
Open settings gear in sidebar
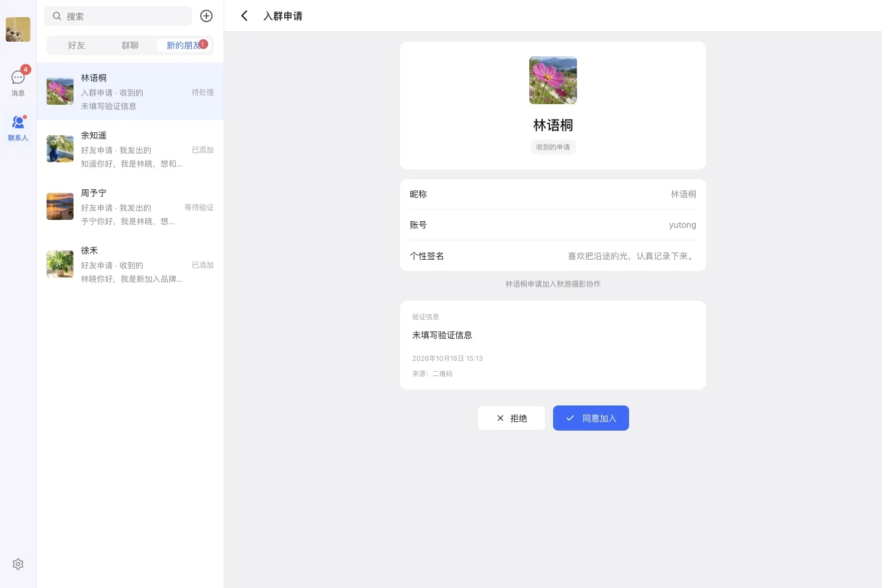18,564
